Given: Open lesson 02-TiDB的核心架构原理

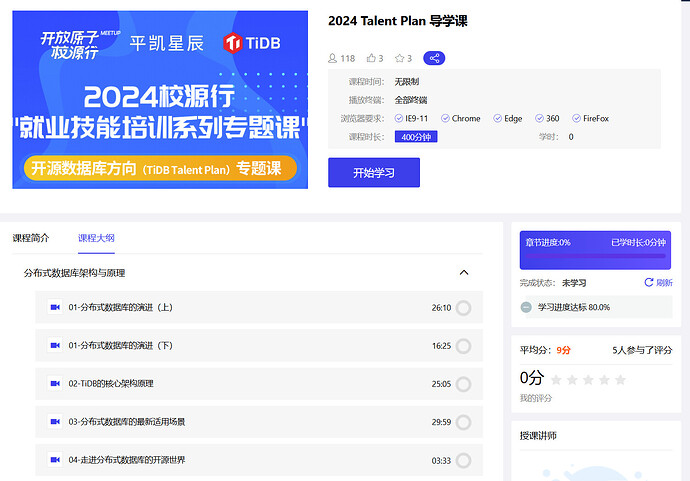Looking at the screenshot, I should (111, 383).
